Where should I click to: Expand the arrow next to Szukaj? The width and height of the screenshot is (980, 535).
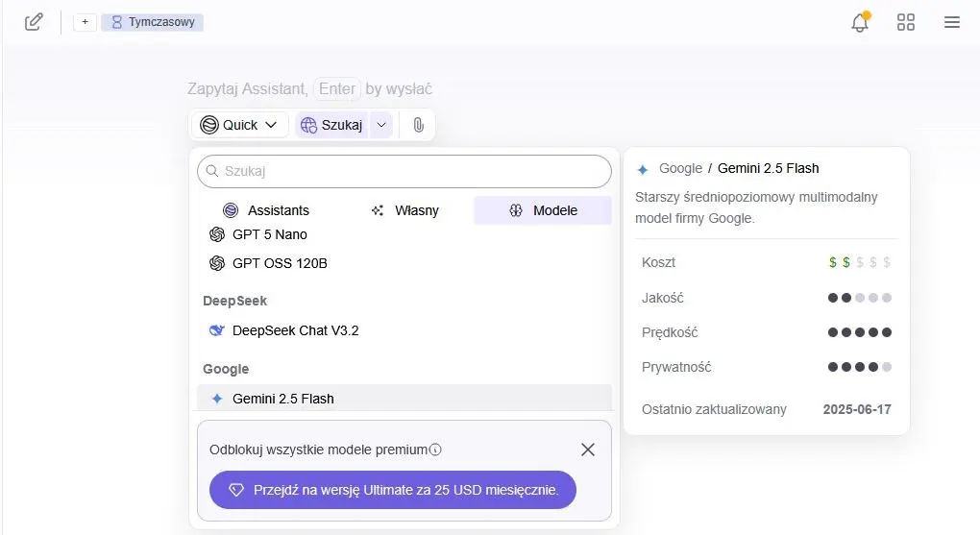[381, 125]
